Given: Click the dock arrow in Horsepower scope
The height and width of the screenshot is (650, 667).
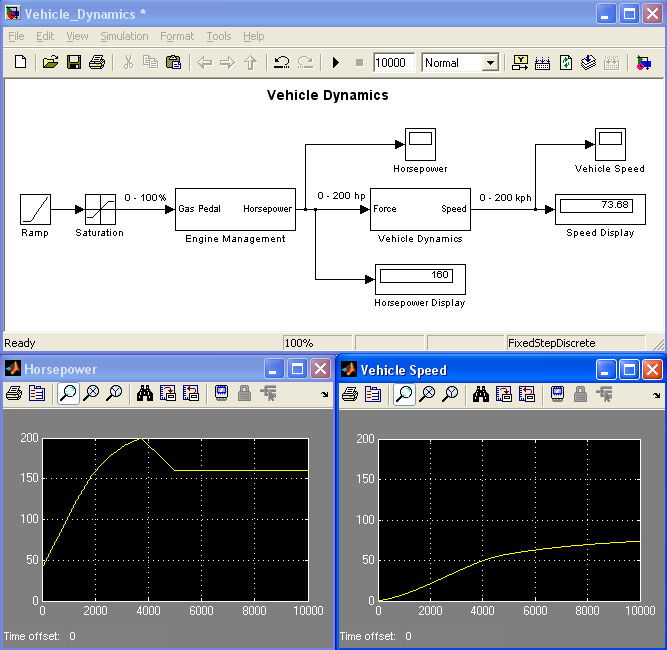Looking at the screenshot, I should (x=325, y=394).
